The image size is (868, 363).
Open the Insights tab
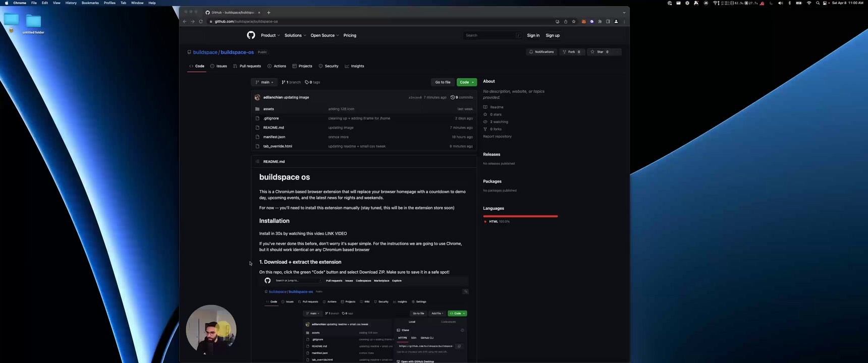click(354, 66)
